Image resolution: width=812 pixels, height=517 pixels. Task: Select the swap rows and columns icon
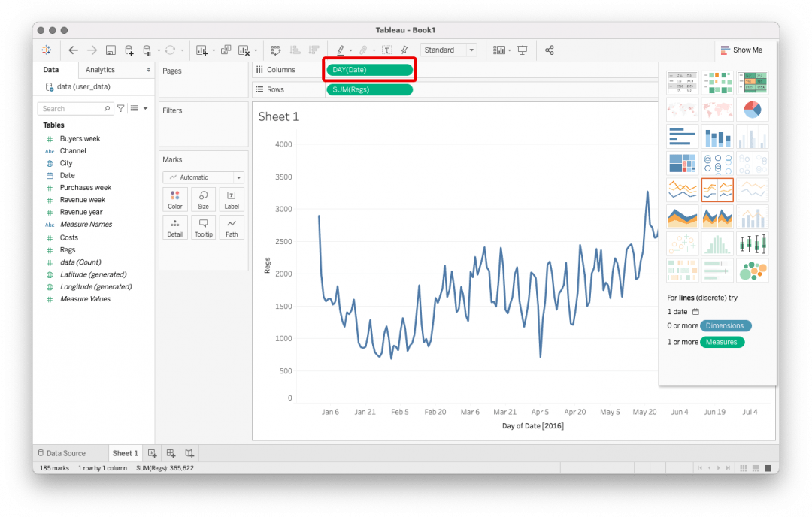coord(276,50)
